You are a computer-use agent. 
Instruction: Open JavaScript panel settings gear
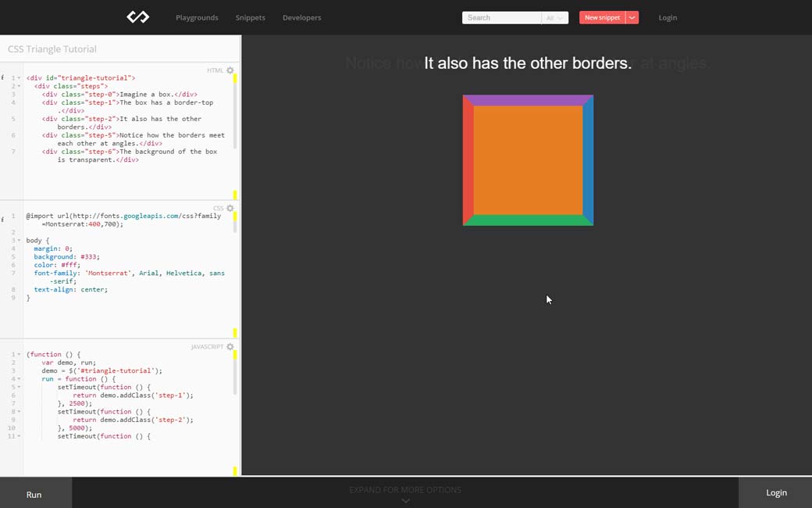tap(230, 346)
